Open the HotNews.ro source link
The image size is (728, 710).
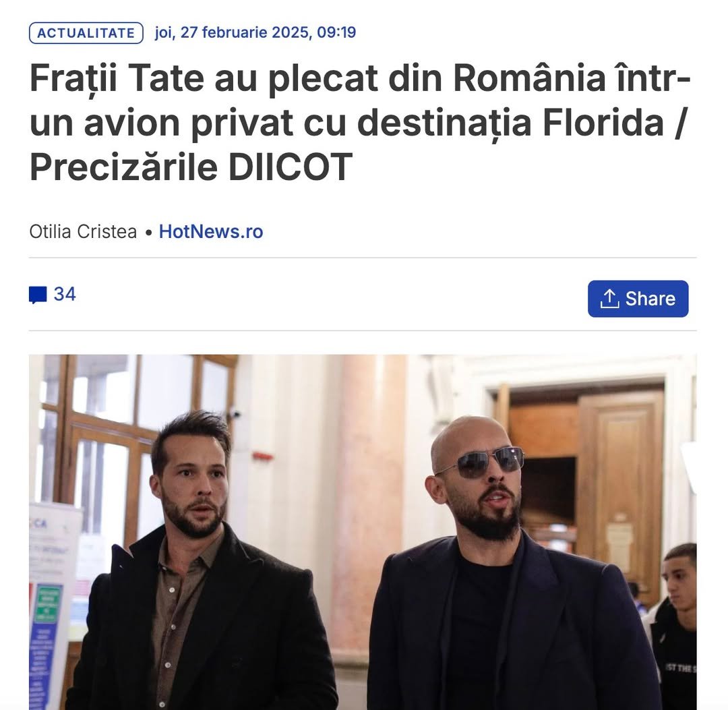click(x=211, y=231)
